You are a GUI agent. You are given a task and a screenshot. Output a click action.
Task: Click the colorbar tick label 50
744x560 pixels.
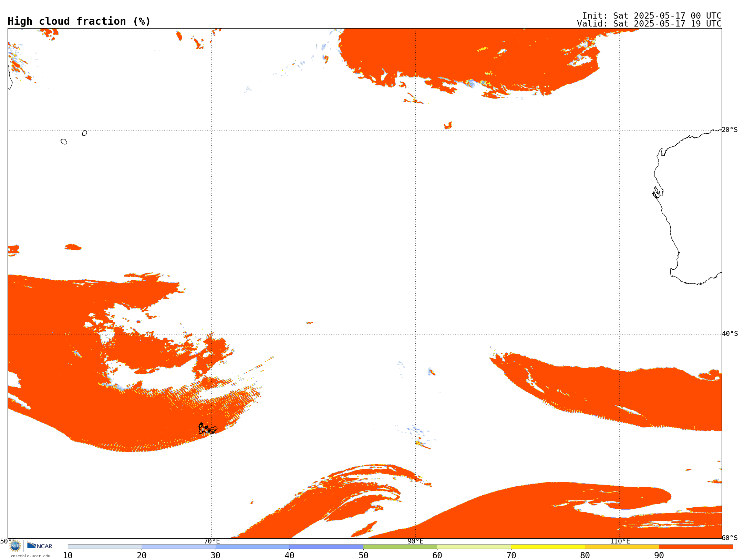coord(363,556)
